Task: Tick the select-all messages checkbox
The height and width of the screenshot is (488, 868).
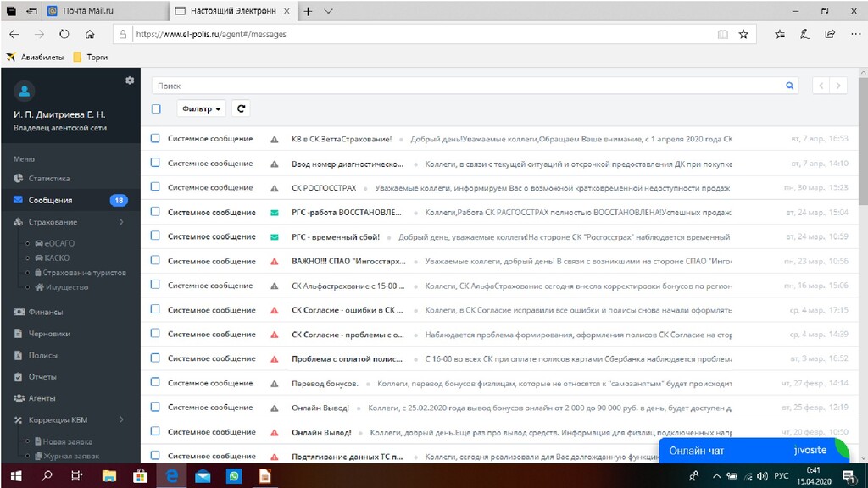Action: (156, 108)
